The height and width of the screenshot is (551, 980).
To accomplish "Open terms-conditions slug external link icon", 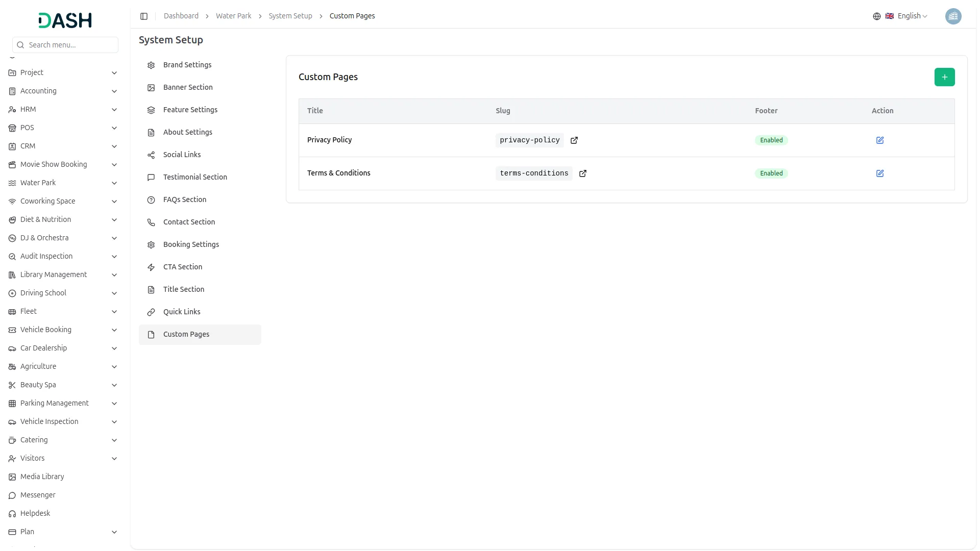I will coord(583,173).
